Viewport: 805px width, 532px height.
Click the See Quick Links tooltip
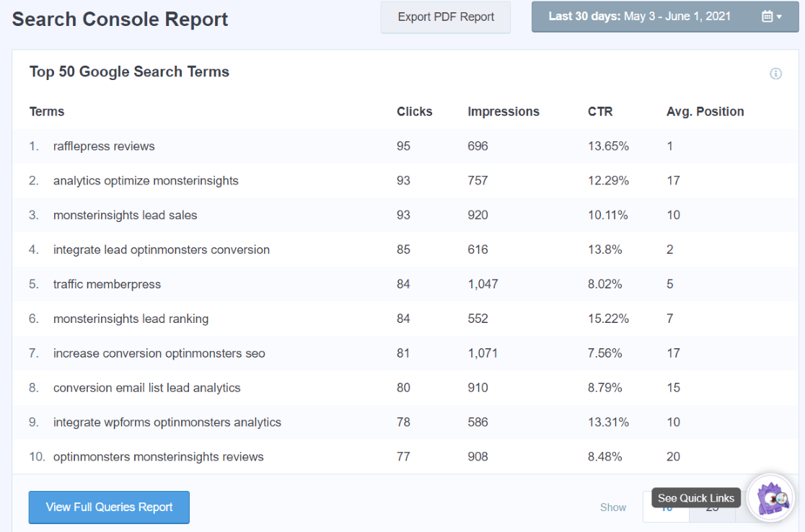pyautogui.click(x=695, y=497)
